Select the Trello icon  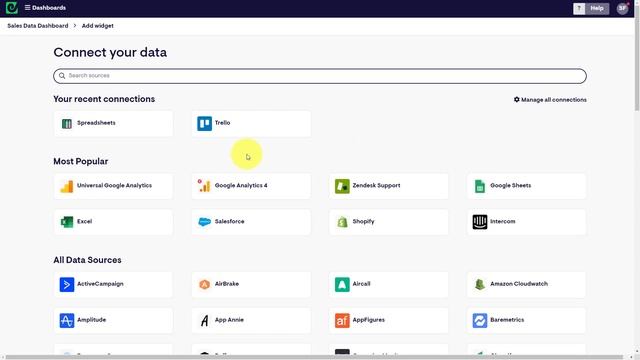(204, 123)
